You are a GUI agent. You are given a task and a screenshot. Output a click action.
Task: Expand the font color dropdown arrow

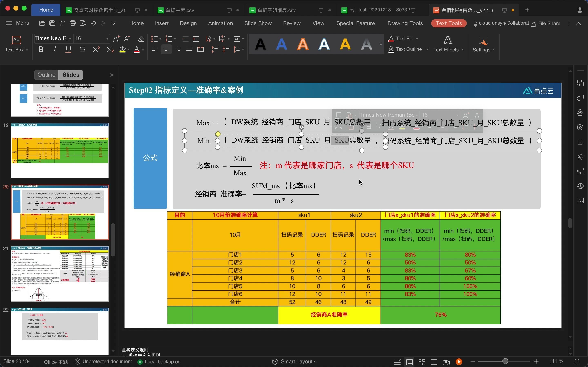click(143, 49)
